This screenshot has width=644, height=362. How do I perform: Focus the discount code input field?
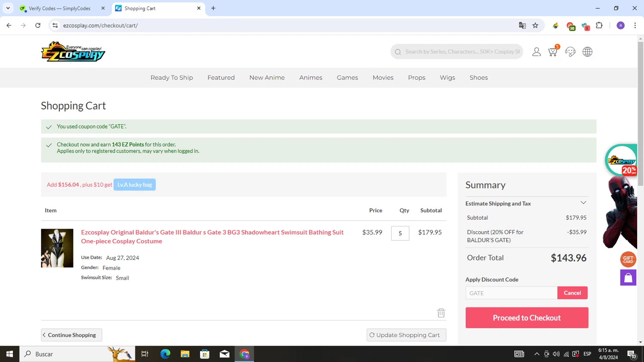coord(511,293)
